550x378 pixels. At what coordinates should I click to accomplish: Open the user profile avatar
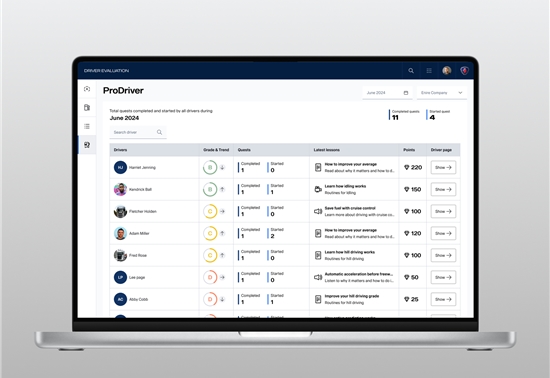[x=447, y=70]
